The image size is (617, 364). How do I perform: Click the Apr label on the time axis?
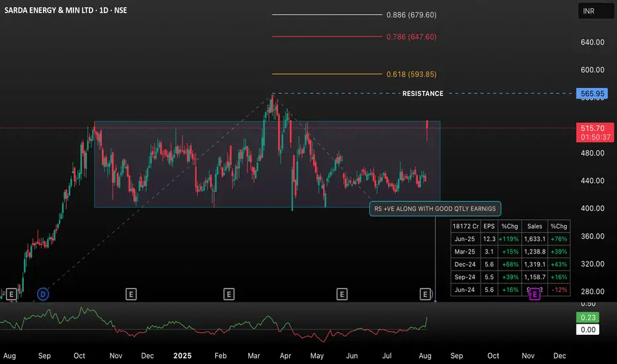[285, 356]
